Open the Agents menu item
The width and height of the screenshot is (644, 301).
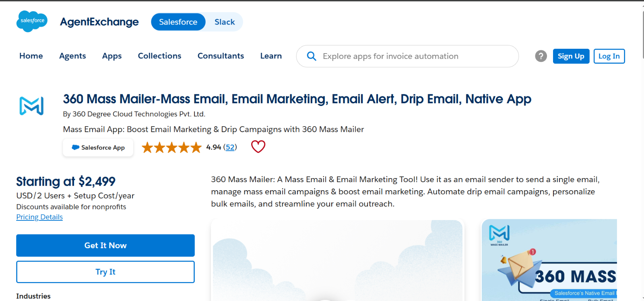[72, 56]
